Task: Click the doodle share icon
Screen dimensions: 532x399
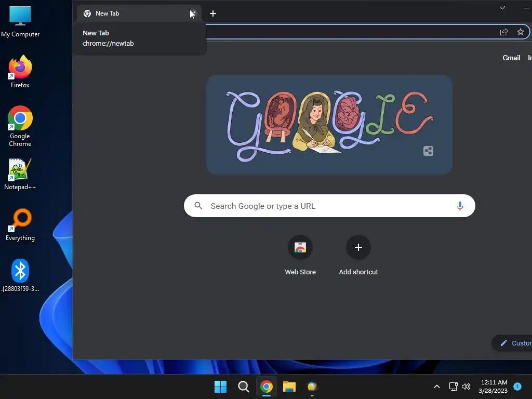Action: pyautogui.click(x=428, y=151)
